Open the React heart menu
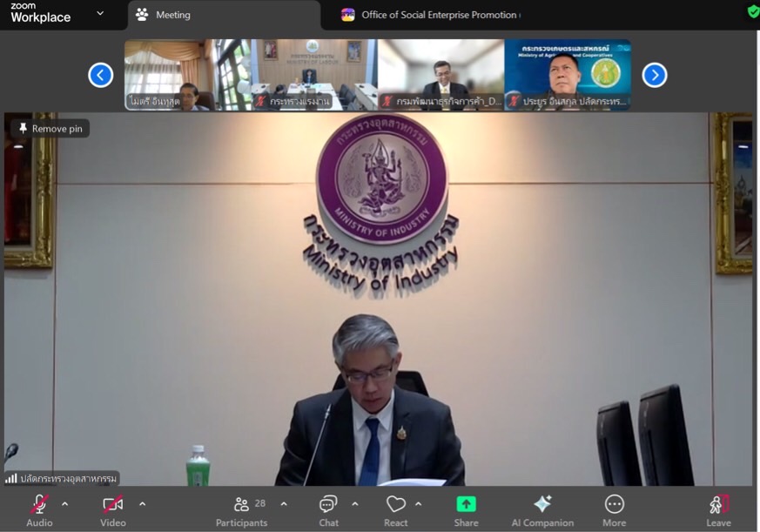760x532 pixels. 396,510
